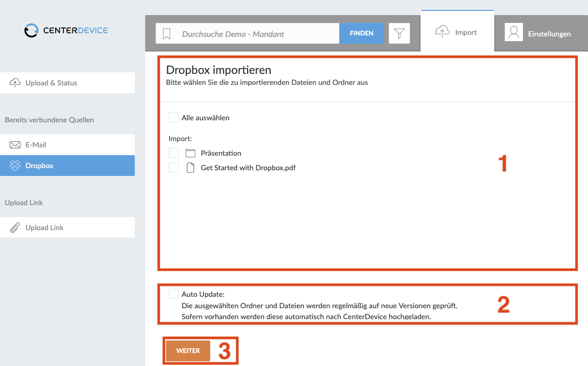This screenshot has height=366, width=588.
Task: Click the paperclip icon for Upload Link
Action: pyautogui.click(x=15, y=228)
